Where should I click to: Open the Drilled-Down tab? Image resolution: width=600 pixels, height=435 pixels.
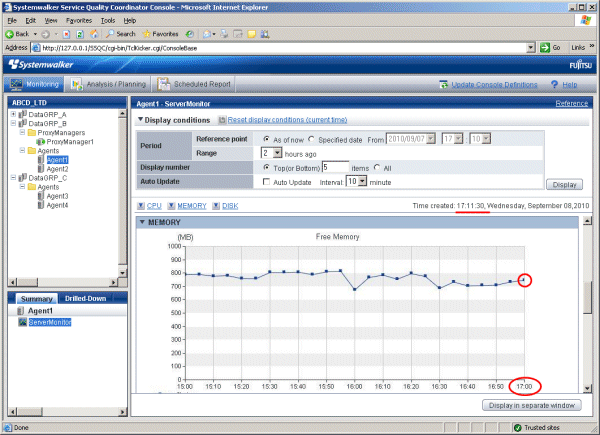(x=85, y=298)
